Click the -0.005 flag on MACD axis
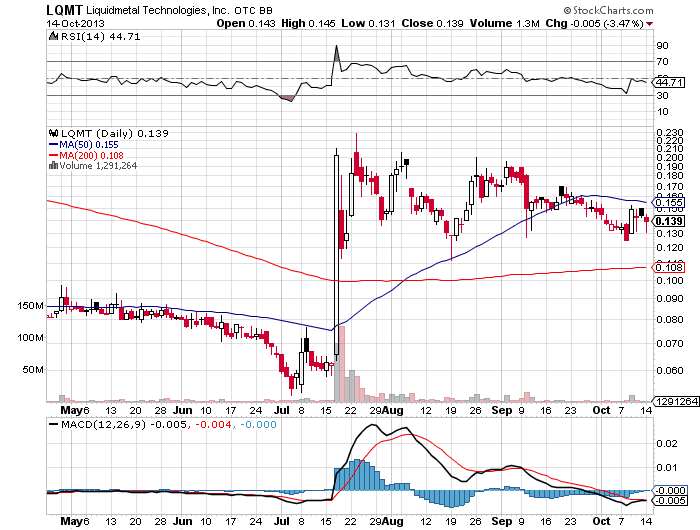Viewport: 700px width, 530px height. coord(669,501)
